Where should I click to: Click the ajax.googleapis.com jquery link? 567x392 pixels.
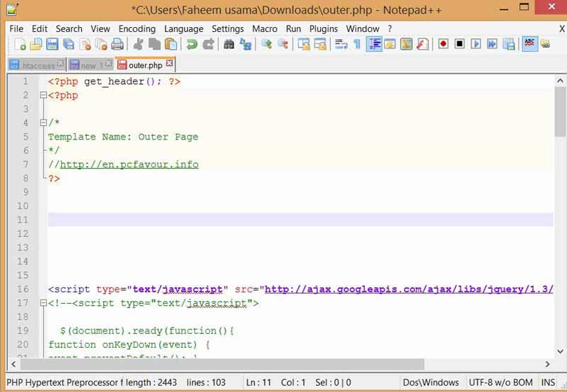click(x=409, y=290)
